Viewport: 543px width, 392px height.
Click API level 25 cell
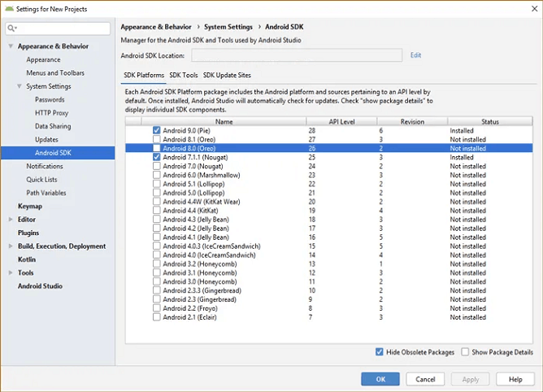312,157
